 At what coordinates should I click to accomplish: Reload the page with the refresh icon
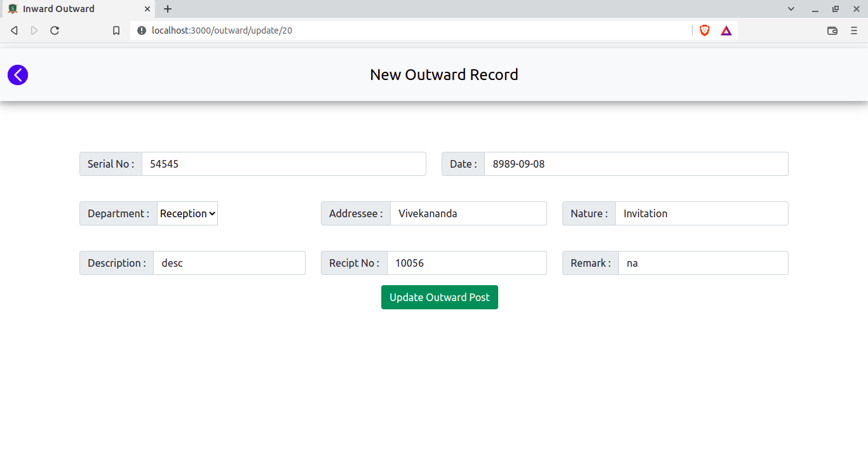point(55,30)
